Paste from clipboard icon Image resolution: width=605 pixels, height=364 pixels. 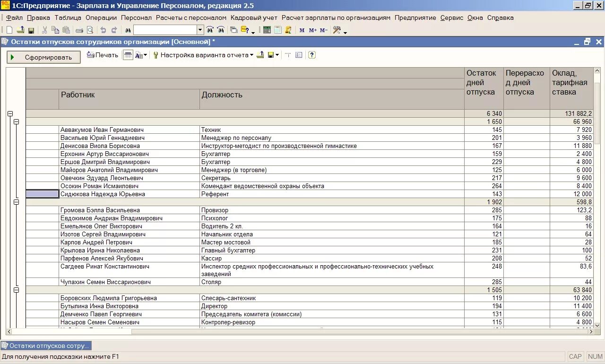pos(66,30)
